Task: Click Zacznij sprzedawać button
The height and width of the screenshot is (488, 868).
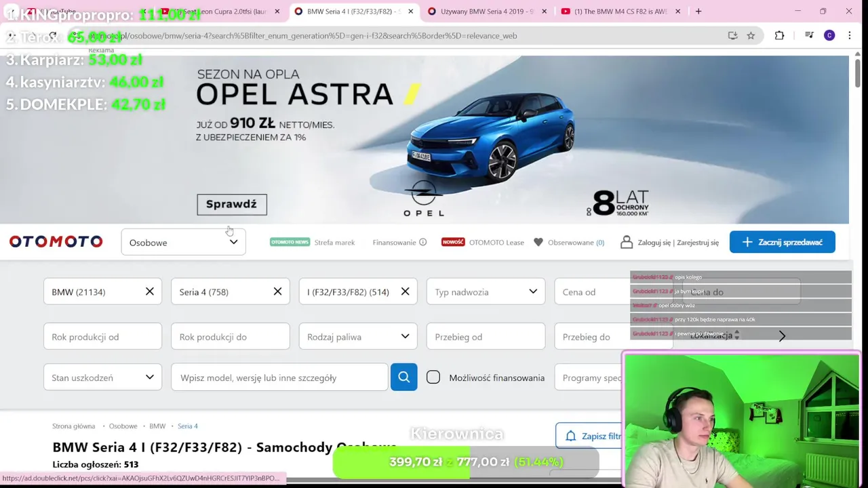Action: click(783, 242)
